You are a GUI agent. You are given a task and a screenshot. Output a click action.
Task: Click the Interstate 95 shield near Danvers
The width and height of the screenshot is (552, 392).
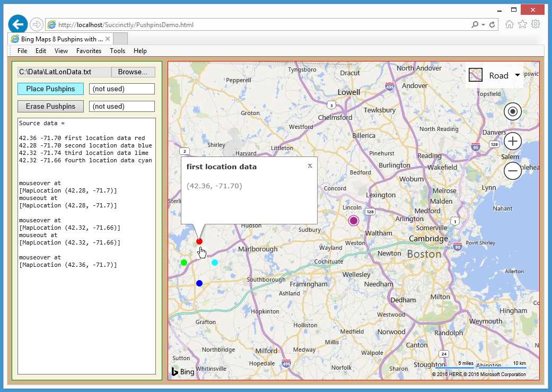click(x=476, y=147)
